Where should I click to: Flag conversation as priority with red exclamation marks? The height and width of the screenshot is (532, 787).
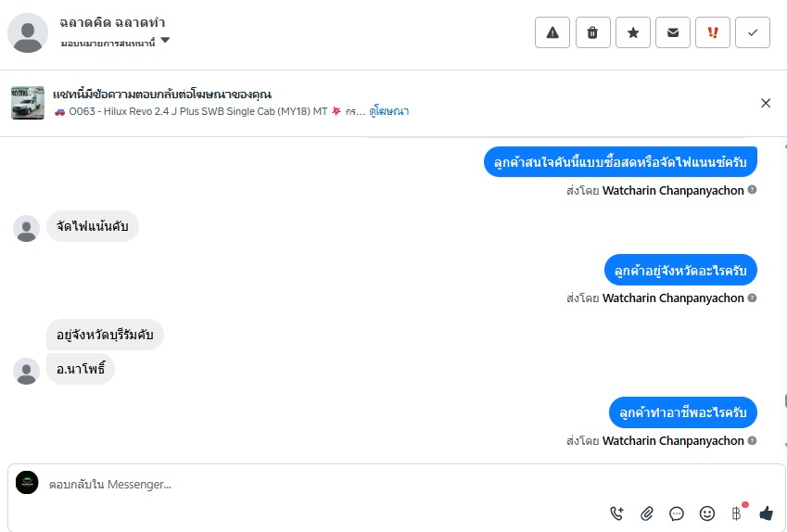[713, 32]
